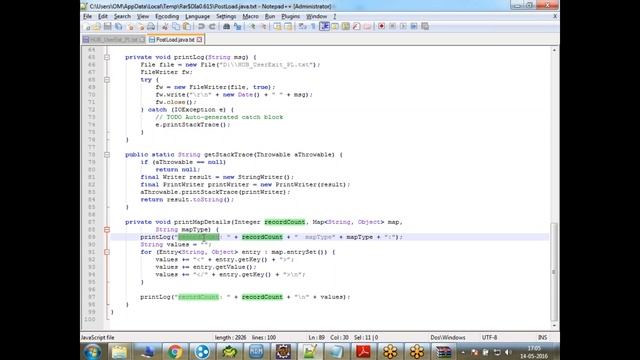The height and width of the screenshot is (360, 640).
Task: Click scrollbar up arrow in editor
Action: [554, 50]
